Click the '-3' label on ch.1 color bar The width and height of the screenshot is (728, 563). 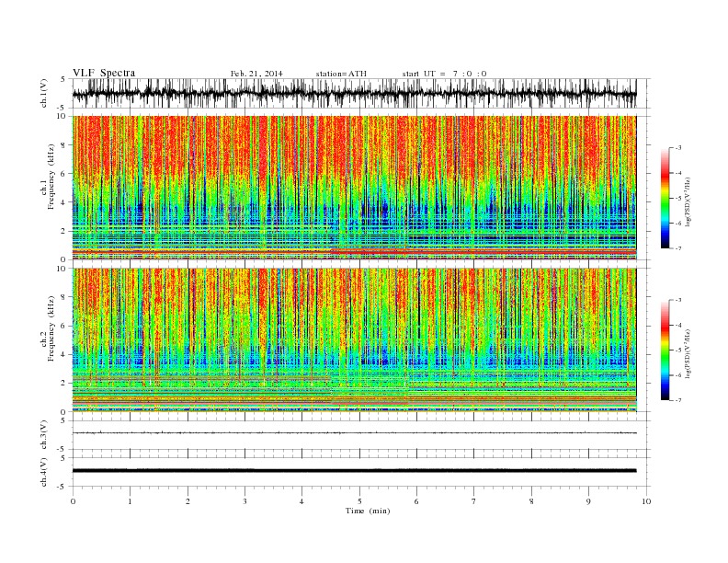[x=678, y=148]
